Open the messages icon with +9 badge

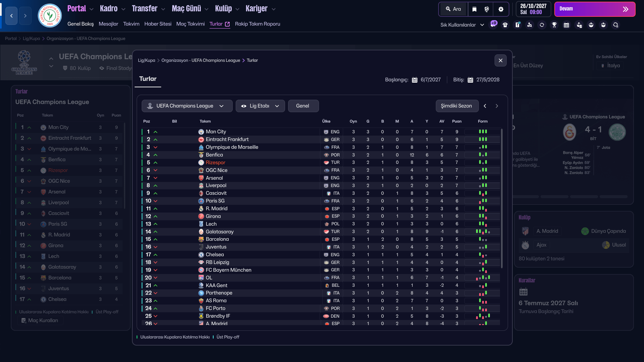[493, 25]
